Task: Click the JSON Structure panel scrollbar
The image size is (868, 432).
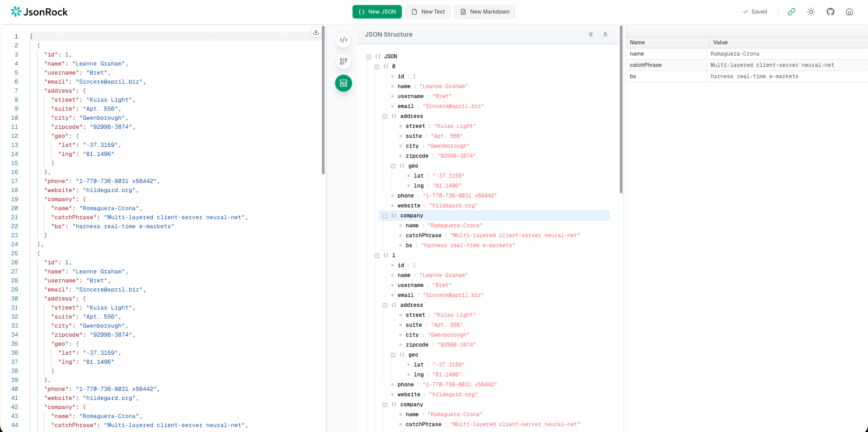Action: 621,109
